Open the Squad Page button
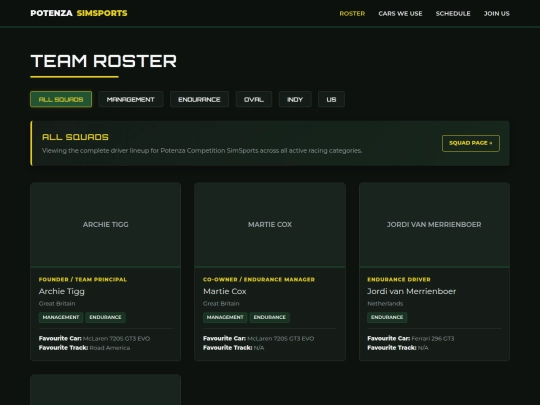The height and width of the screenshot is (405, 540). [471, 143]
